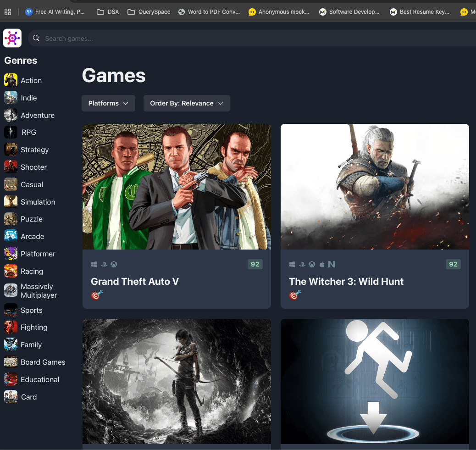The width and height of the screenshot is (476, 450).
Task: Click the Search games input field
Action: pyautogui.click(x=257, y=39)
